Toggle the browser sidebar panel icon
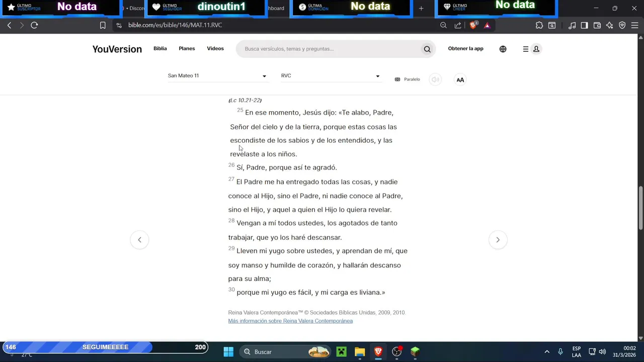Image resolution: width=644 pixels, height=362 pixels. pyautogui.click(x=584, y=25)
